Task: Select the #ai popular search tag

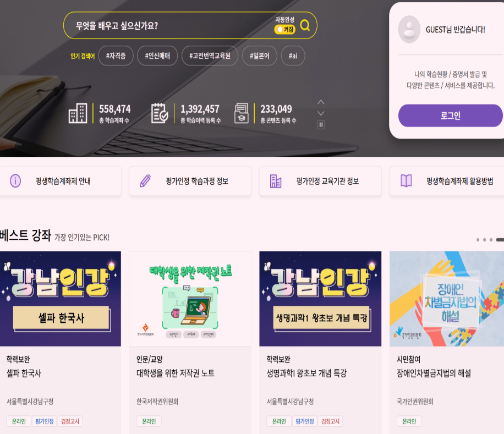Action: coord(293,56)
